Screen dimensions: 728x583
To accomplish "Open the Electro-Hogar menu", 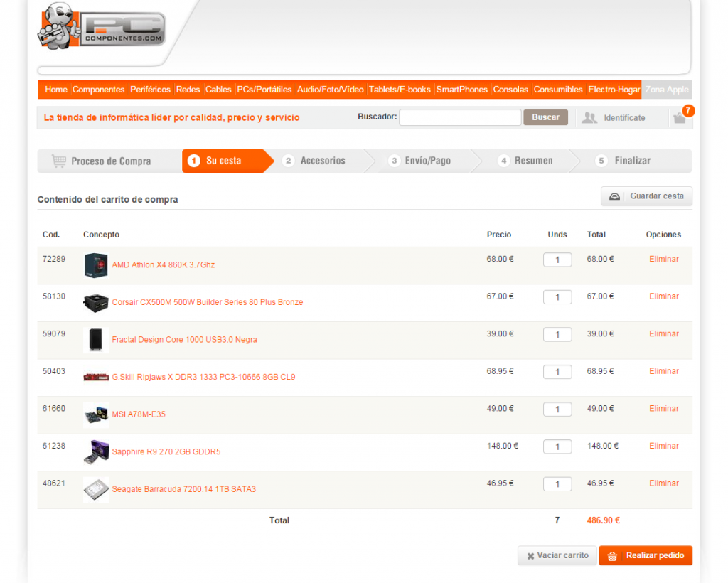I will pos(614,90).
